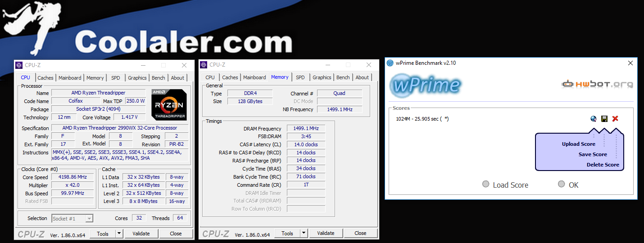Open Graphics tab in left CPU-Z window
This screenshot has height=243, width=644.
(137, 78)
